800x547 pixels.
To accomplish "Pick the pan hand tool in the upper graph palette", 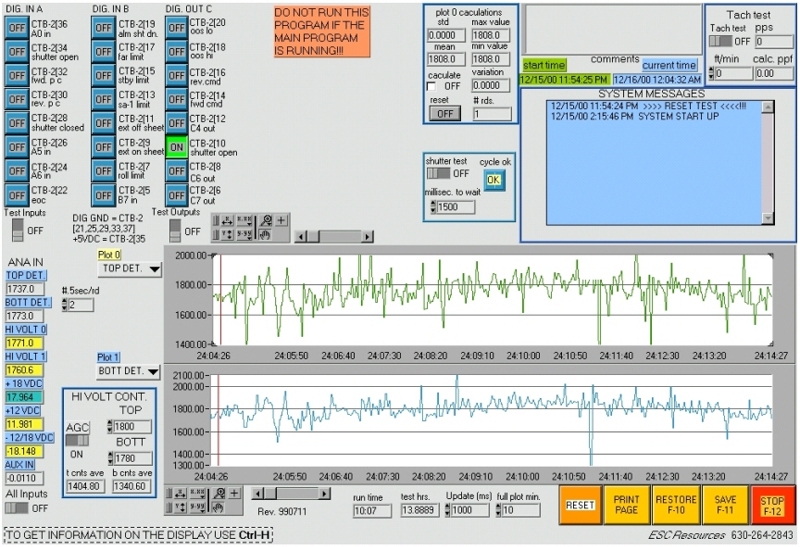I will (266, 235).
